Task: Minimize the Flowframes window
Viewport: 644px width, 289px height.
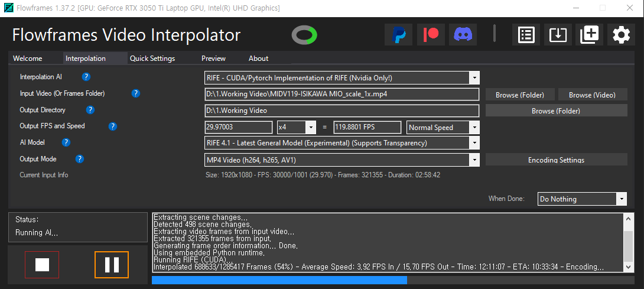Action: pyautogui.click(x=577, y=8)
